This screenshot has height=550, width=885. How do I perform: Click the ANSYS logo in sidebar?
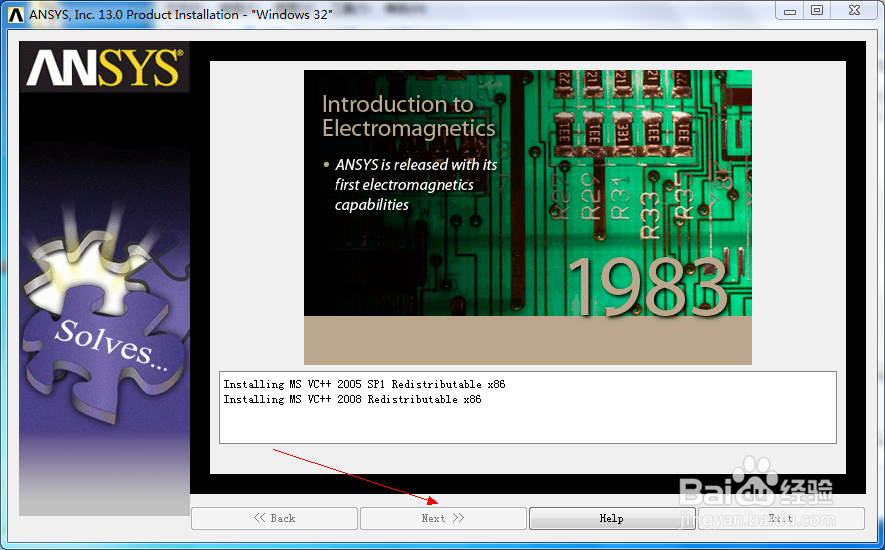pyautogui.click(x=105, y=68)
